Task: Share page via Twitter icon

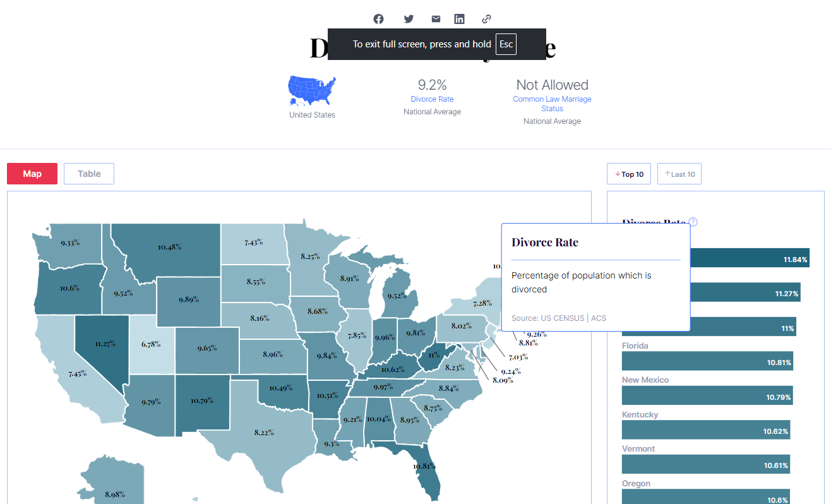Action: 409,19
